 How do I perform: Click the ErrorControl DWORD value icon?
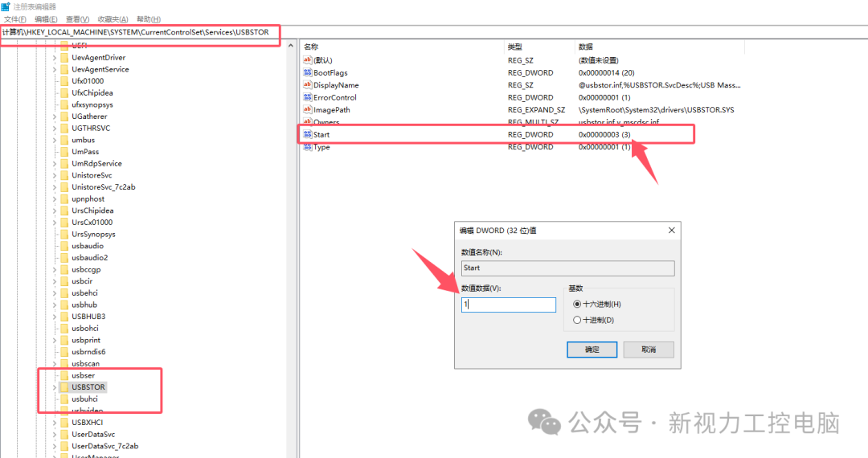(x=307, y=97)
